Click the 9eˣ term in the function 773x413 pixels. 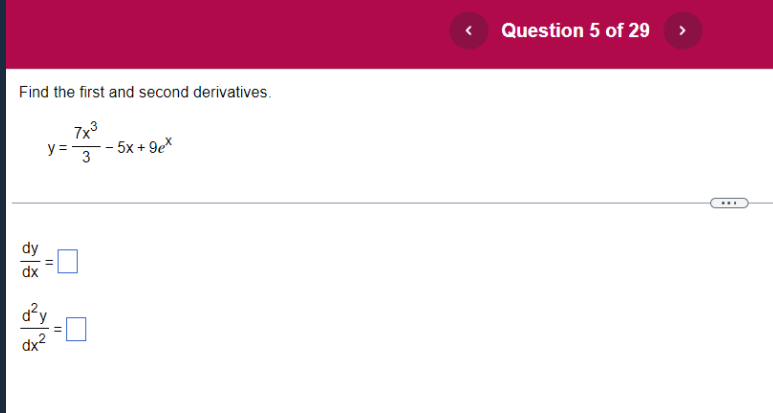click(160, 146)
